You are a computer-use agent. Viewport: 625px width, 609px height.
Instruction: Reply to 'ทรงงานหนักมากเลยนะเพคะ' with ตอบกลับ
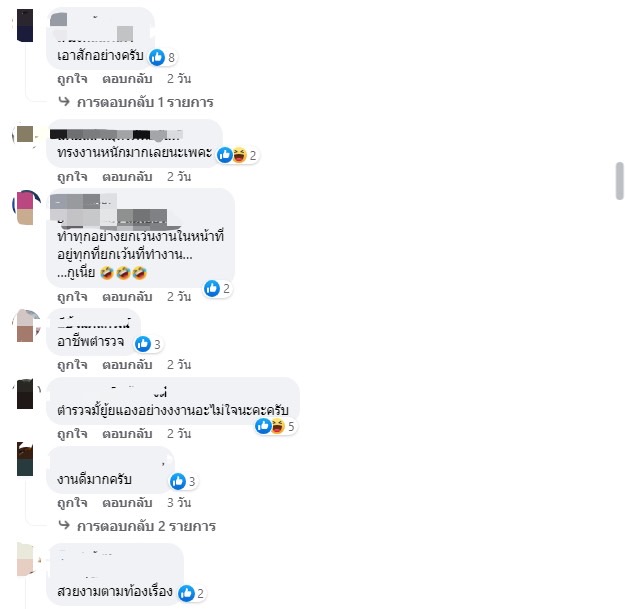pyautogui.click(x=127, y=176)
